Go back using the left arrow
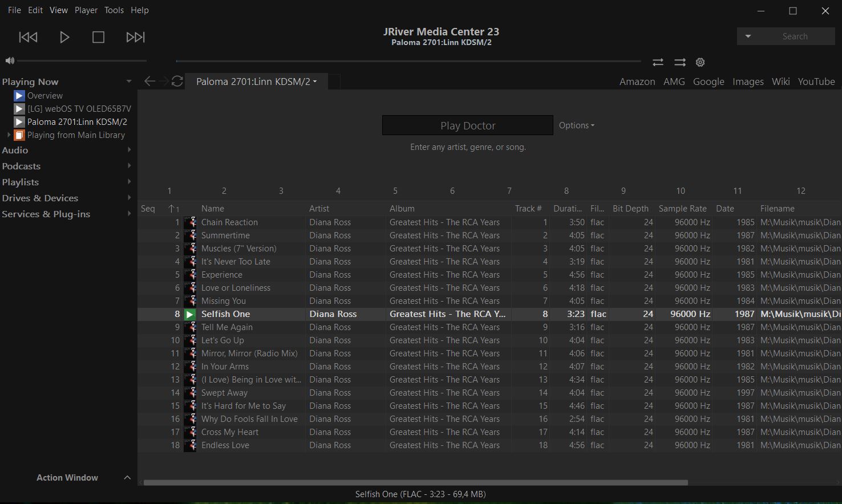The height and width of the screenshot is (504, 842). click(x=149, y=82)
